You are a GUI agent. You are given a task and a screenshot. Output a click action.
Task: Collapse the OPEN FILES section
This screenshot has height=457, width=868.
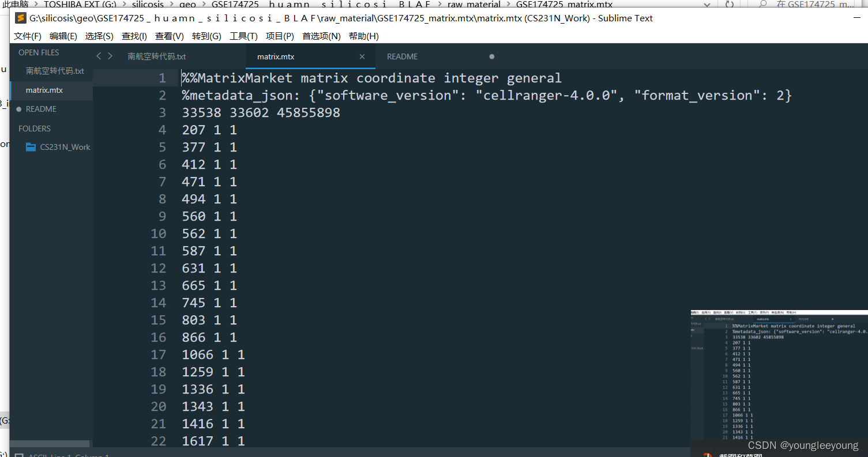coord(39,52)
